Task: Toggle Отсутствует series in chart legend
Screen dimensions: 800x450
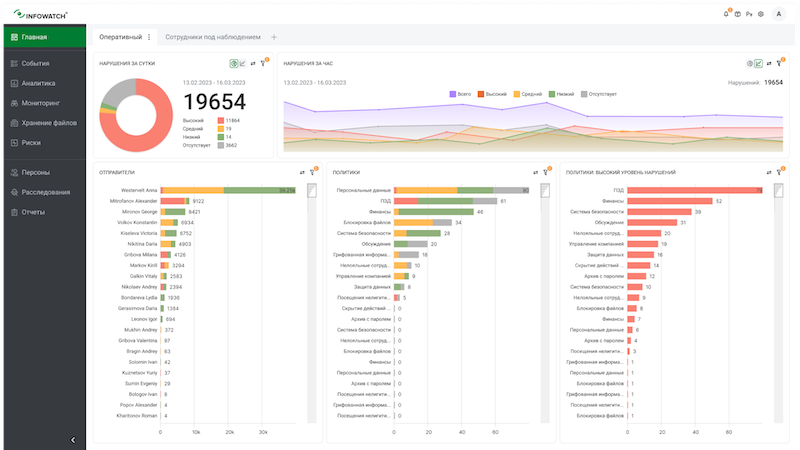Action: 599,94
